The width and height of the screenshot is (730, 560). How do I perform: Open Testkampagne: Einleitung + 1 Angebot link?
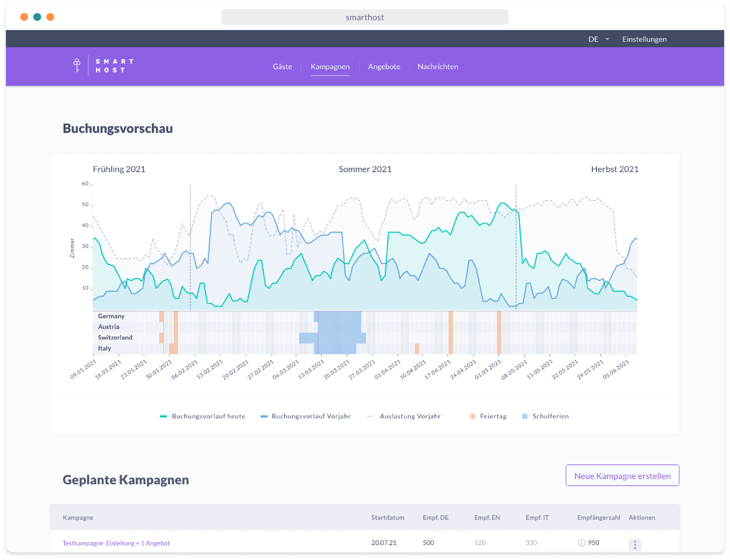point(116,543)
